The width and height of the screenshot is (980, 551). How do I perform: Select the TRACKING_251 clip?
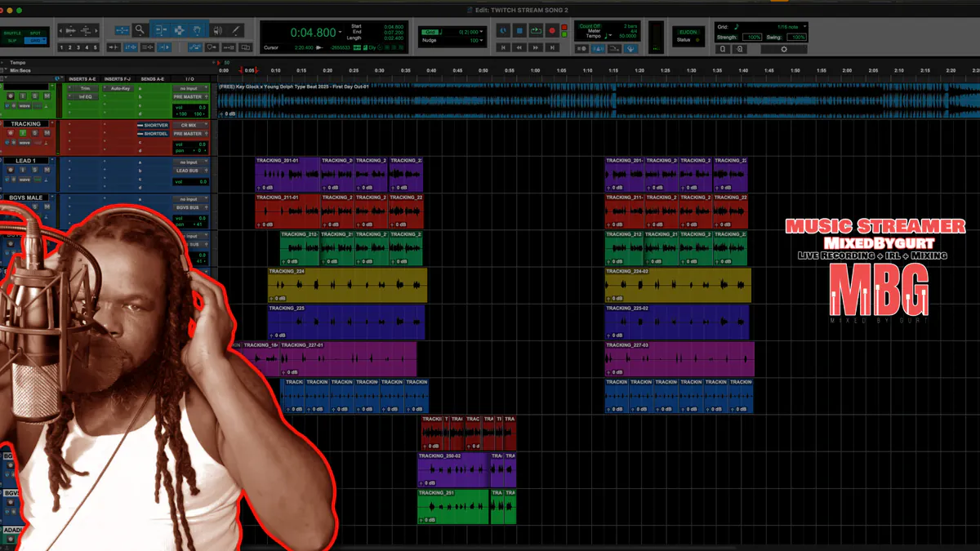(453, 506)
